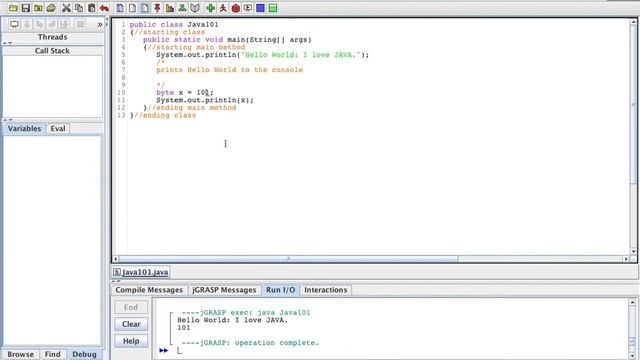Compile with the green plus icon

point(211,8)
